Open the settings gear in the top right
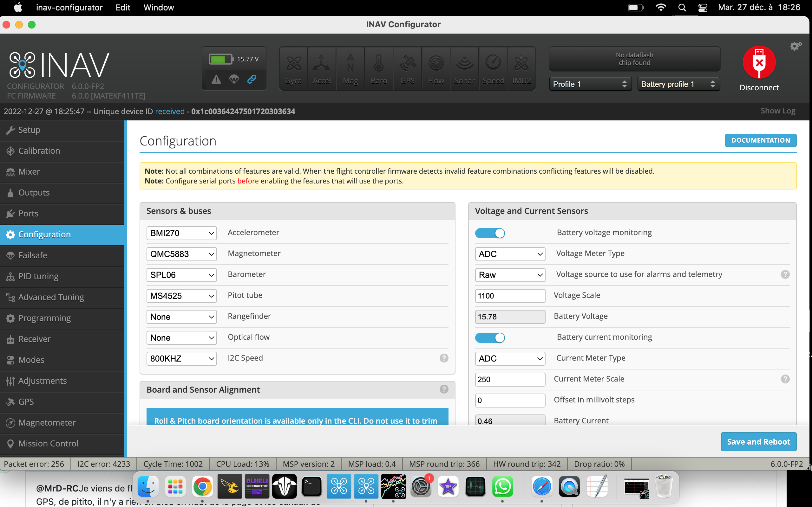The width and height of the screenshot is (812, 507). click(796, 46)
